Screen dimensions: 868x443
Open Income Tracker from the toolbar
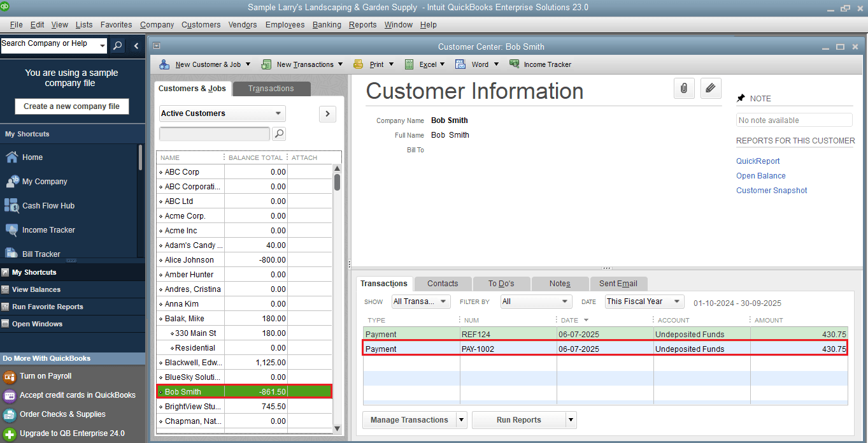pyautogui.click(x=540, y=64)
